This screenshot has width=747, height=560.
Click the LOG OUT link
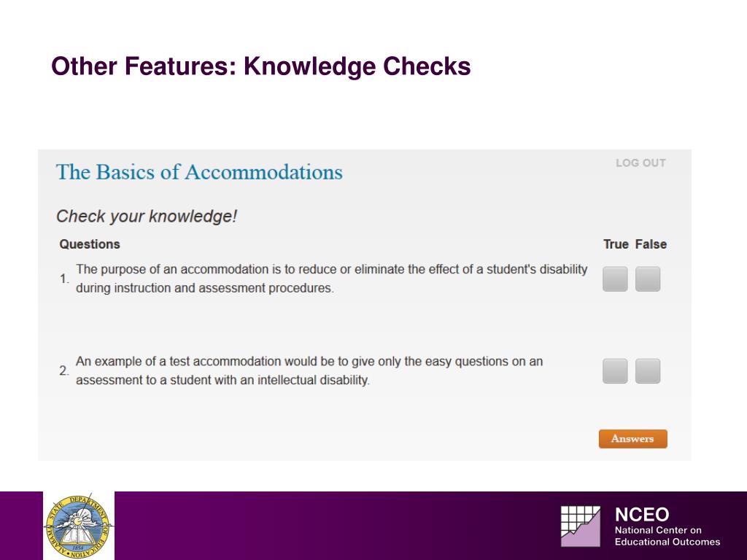pos(640,163)
